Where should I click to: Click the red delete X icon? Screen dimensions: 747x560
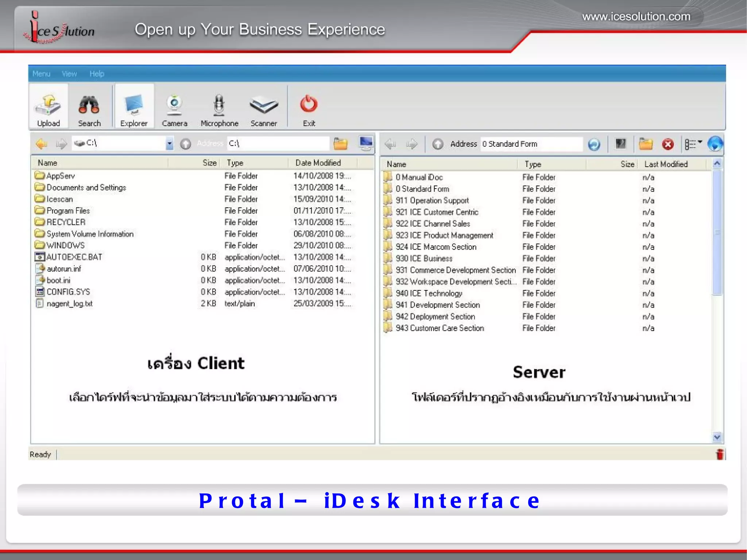pyautogui.click(x=667, y=144)
